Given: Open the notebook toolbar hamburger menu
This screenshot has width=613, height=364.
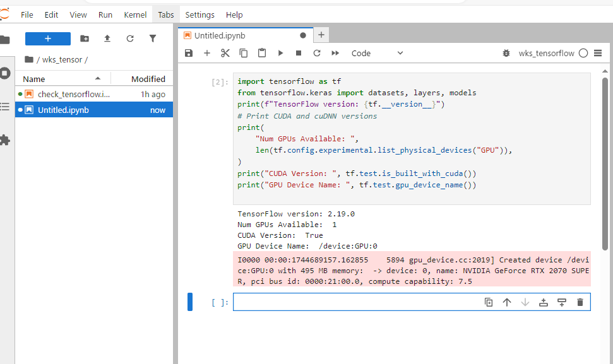Looking at the screenshot, I should click(x=598, y=53).
